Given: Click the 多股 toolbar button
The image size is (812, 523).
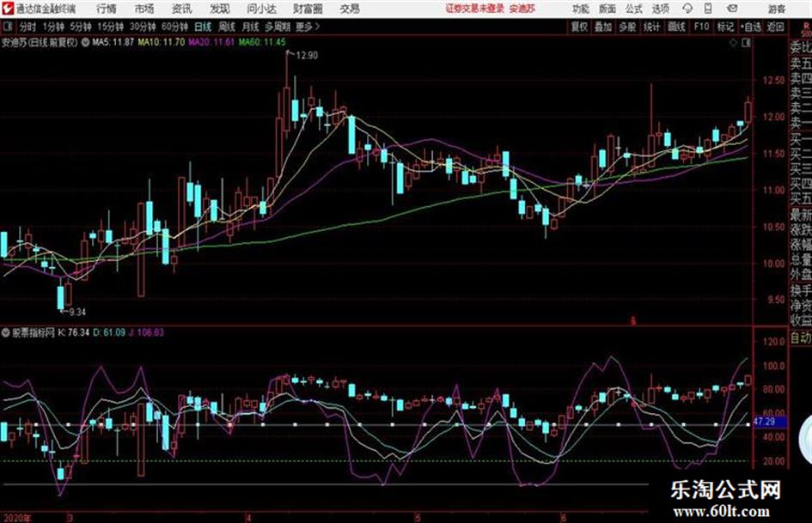Looking at the screenshot, I should [627, 27].
